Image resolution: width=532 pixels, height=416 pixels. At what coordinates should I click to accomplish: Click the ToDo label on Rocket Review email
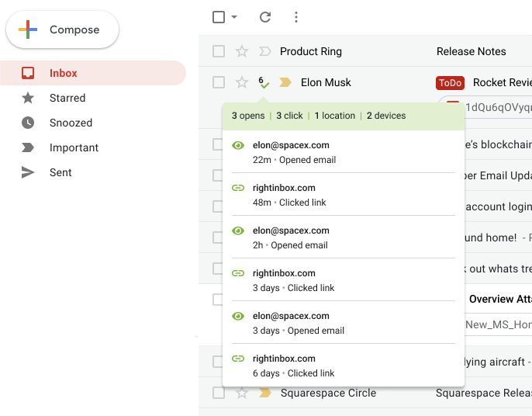tap(450, 83)
